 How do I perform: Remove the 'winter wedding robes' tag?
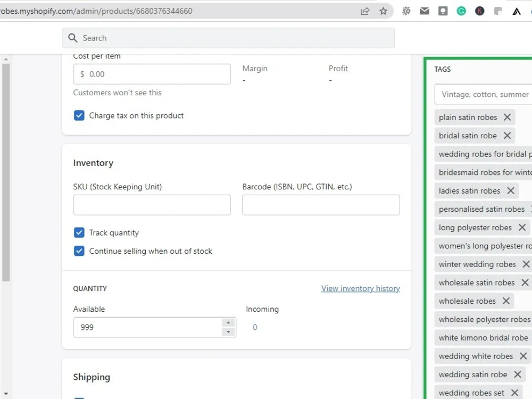point(526,264)
